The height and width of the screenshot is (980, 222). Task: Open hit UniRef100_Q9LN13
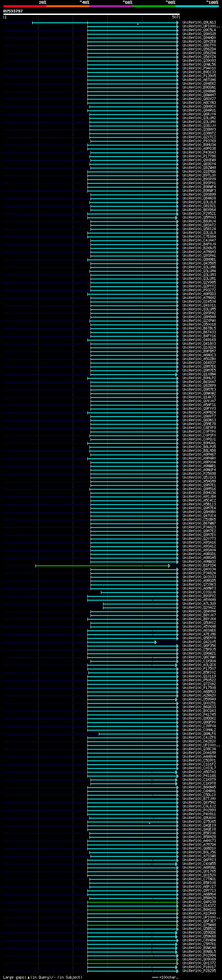(199, 23)
